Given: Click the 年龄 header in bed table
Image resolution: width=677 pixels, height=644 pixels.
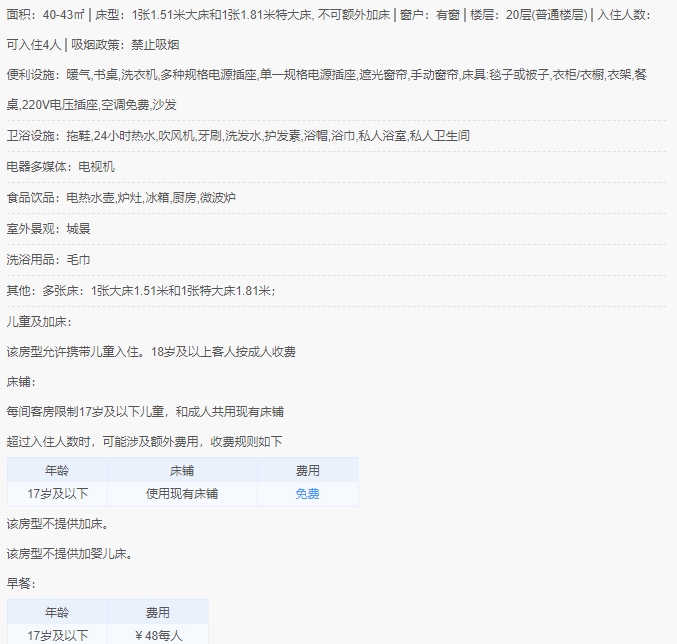Looking at the screenshot, I should [x=57, y=470].
